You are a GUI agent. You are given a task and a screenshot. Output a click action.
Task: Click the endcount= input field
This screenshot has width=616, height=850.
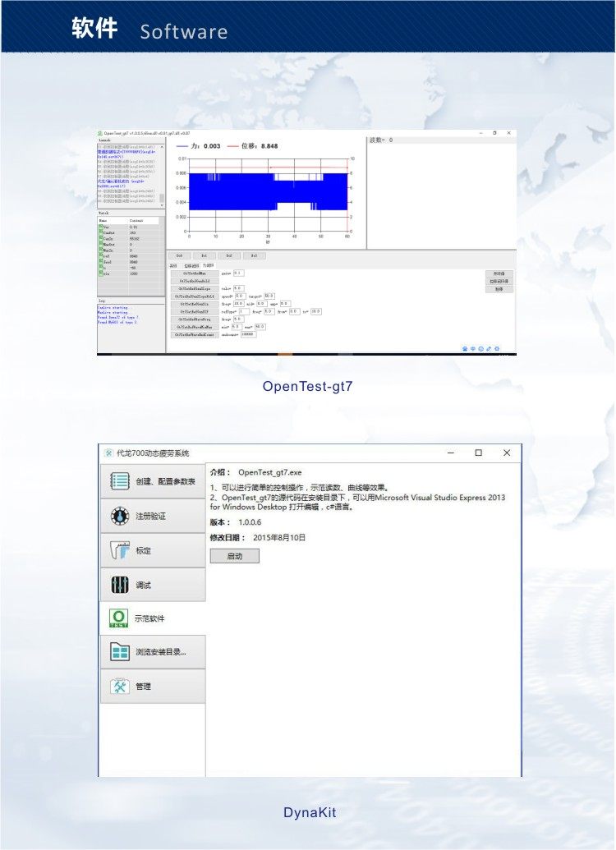pyautogui.click(x=248, y=334)
